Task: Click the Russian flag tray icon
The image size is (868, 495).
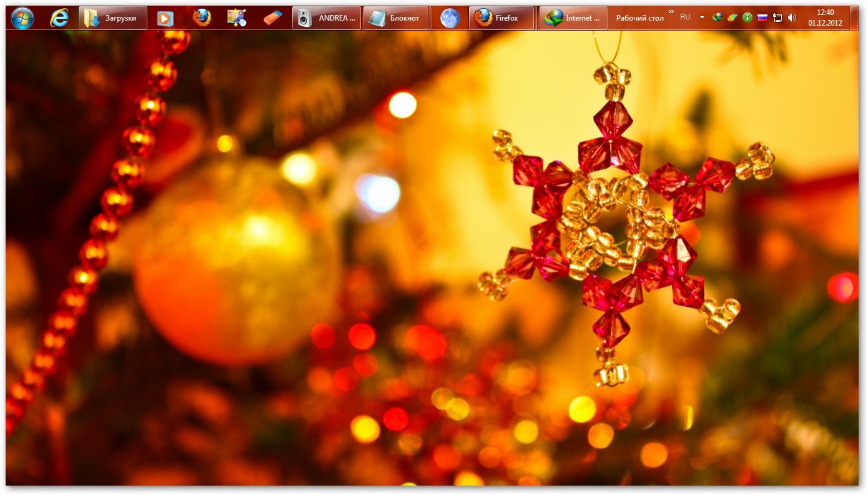Action: 762,17
